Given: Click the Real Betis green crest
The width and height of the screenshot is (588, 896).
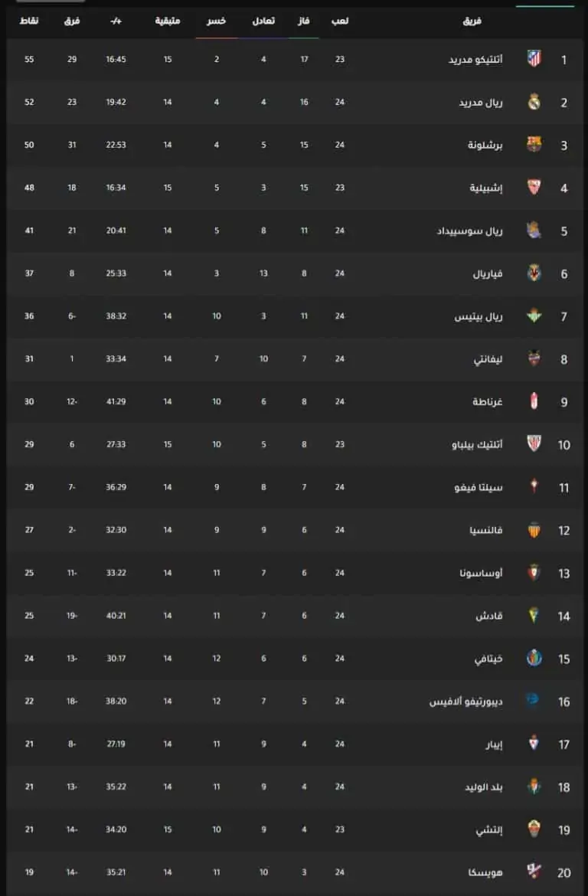Looking at the screenshot, I should click(x=534, y=316).
